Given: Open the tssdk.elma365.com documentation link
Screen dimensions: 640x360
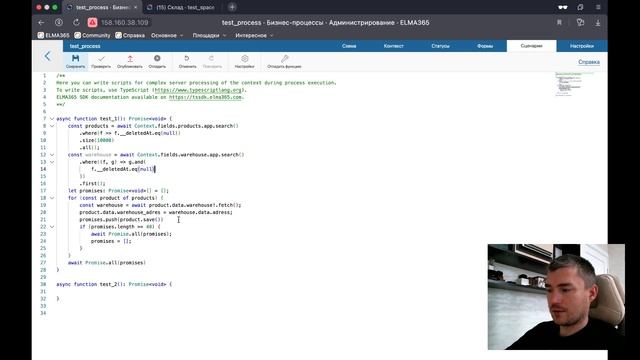Looking at the screenshot, I should pos(205,97).
